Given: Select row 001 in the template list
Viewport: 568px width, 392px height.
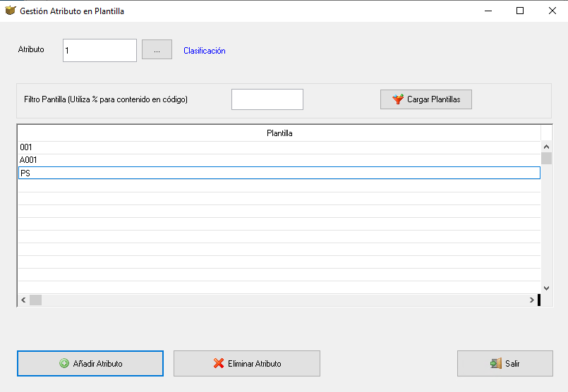Looking at the screenshot, I should tap(279, 147).
